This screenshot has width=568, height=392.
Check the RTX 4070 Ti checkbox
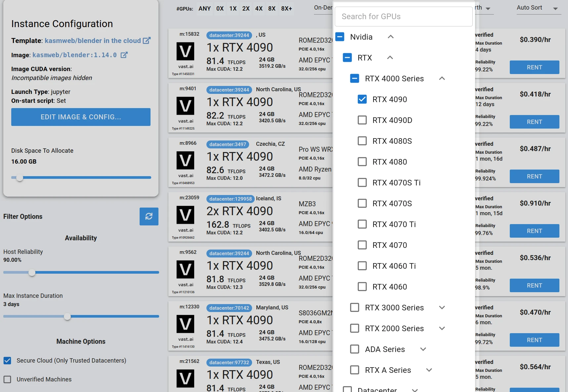click(x=362, y=224)
